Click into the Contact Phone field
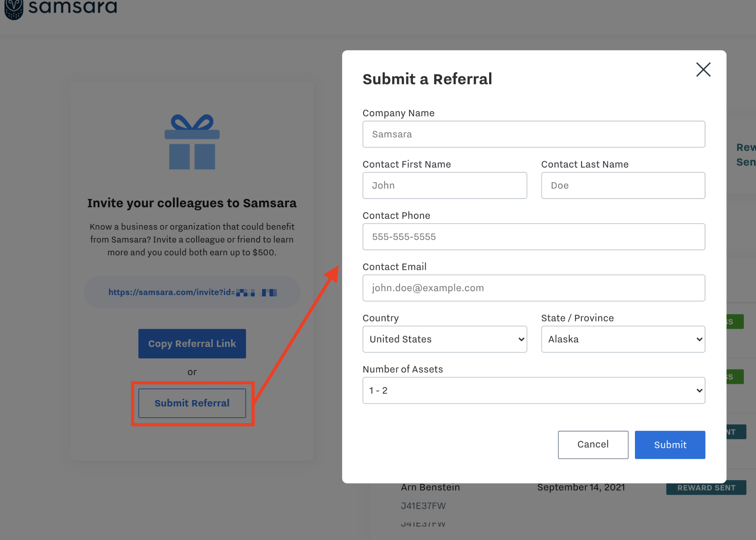 coord(533,237)
